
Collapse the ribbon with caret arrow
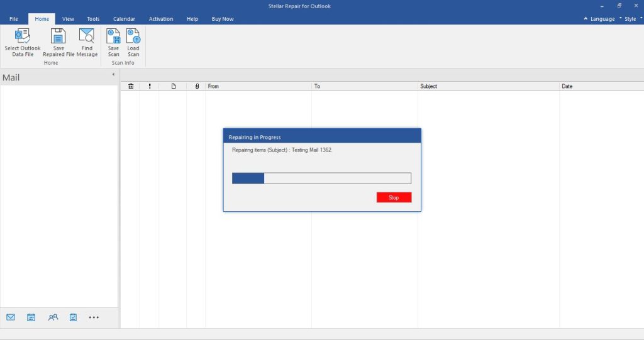click(x=586, y=18)
